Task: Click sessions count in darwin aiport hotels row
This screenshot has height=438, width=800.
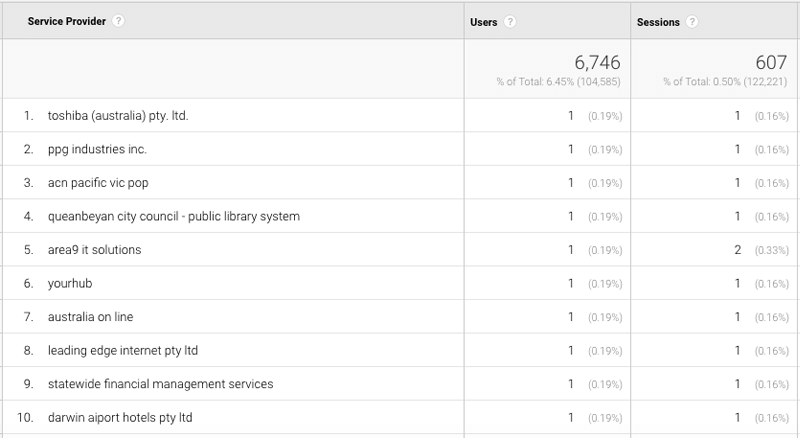Action: 737,418
